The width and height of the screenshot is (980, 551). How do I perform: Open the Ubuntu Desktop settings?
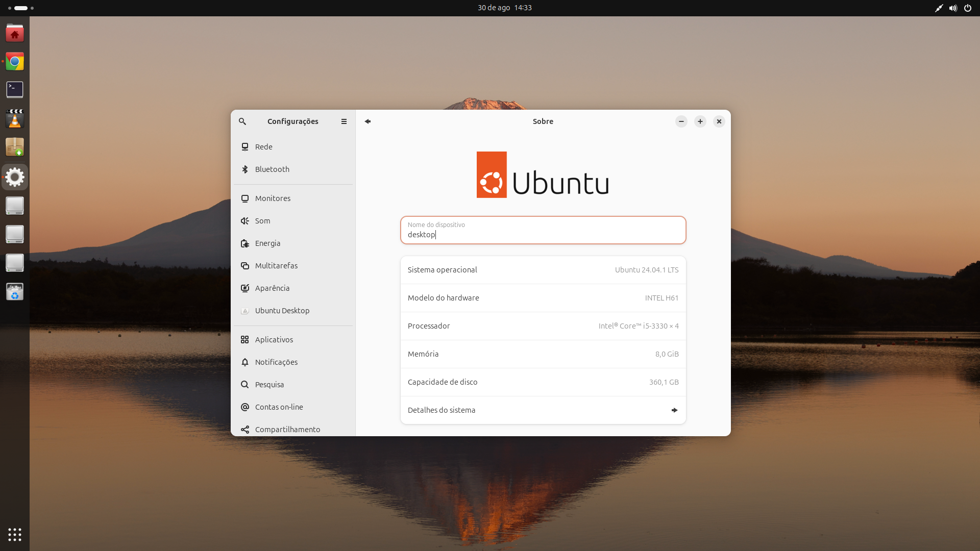pos(293,311)
